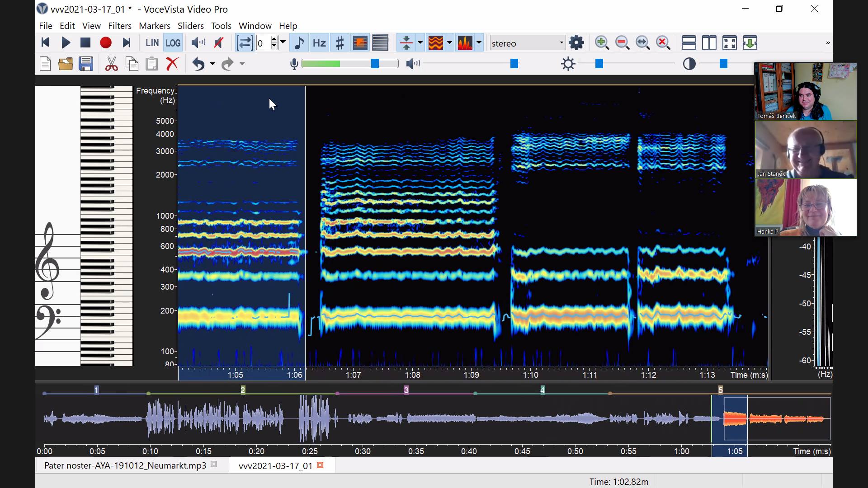The width and height of the screenshot is (868, 488).
Task: Toggle the LOG frequency scale button
Action: [173, 43]
